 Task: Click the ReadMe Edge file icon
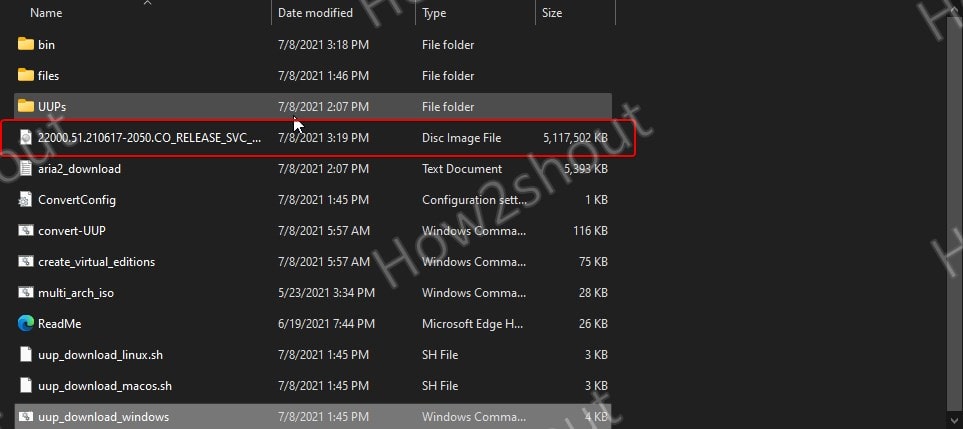[26, 324]
